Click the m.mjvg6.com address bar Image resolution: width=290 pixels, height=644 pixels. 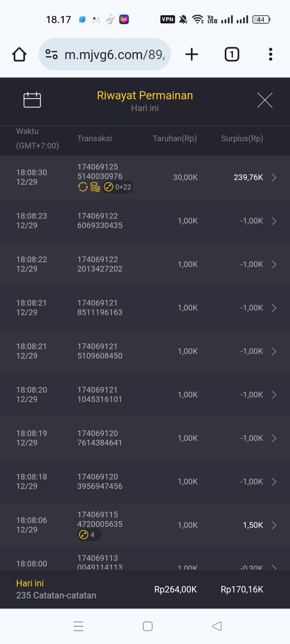coord(114,54)
